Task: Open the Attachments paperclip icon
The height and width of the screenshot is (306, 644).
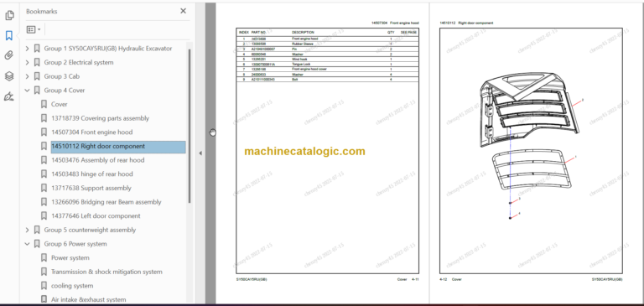Action: point(9,56)
